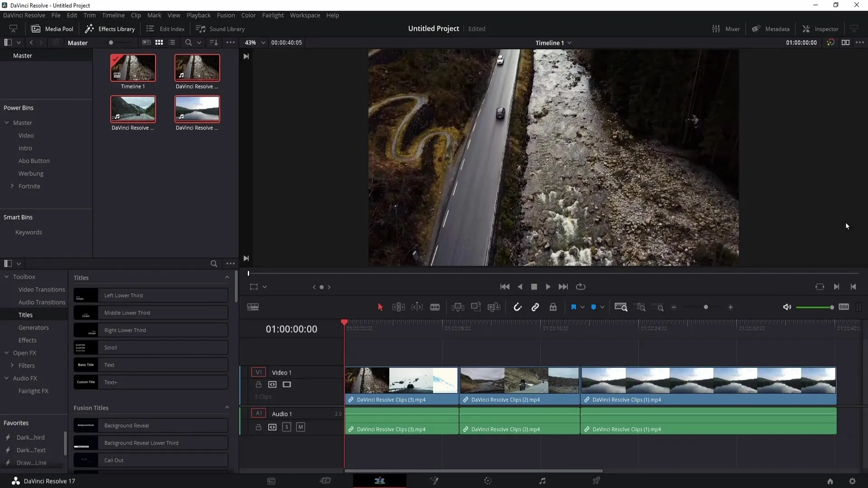Click the Effects Library button in header
This screenshot has width=868, height=488.
coord(111,28)
